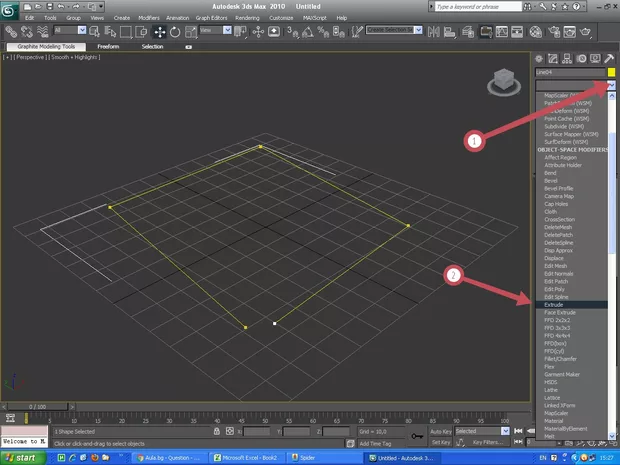Screen dimensions: 620x465
Task: Toggle the Percent Snap icon
Action: click(x=323, y=32)
